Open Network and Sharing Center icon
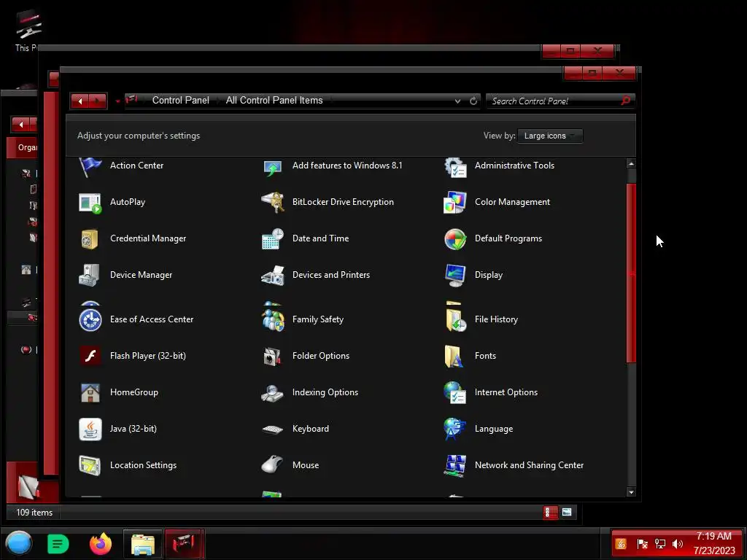The image size is (747, 560). (455, 465)
